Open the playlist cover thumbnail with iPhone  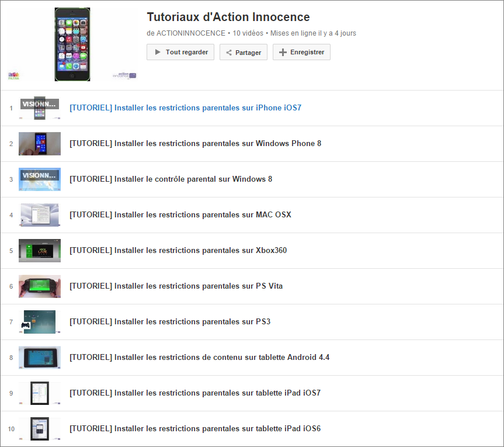click(x=72, y=44)
